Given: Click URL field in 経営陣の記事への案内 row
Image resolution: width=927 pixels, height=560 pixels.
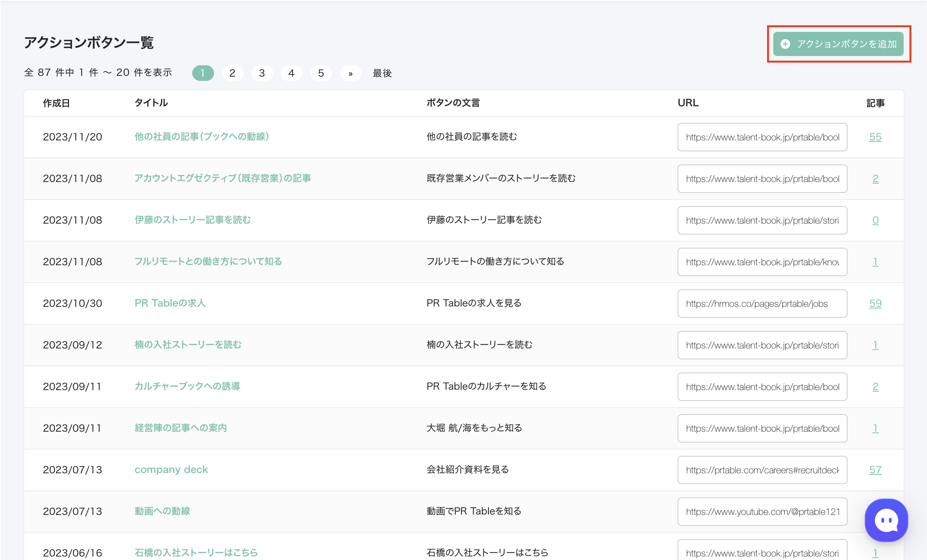Looking at the screenshot, I should (x=762, y=428).
